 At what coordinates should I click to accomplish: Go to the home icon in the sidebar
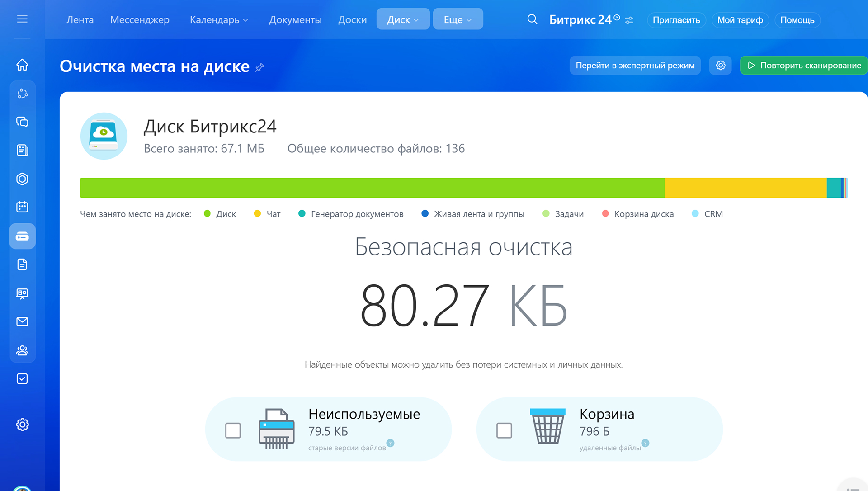pos(22,65)
